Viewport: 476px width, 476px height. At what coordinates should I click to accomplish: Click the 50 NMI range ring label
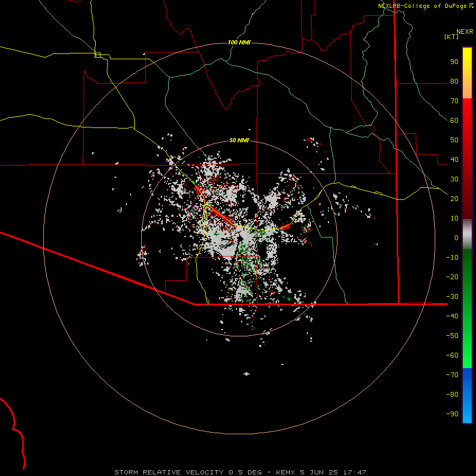(x=239, y=140)
